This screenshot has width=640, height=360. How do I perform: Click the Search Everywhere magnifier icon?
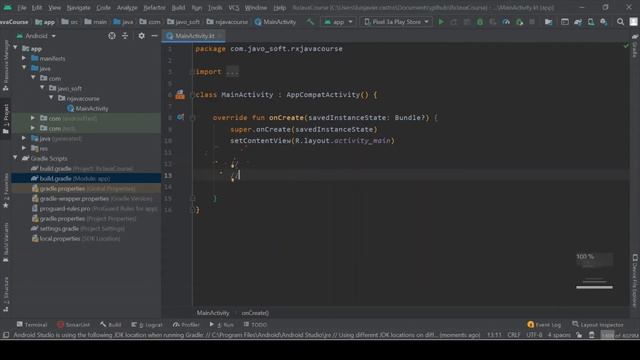620,22
